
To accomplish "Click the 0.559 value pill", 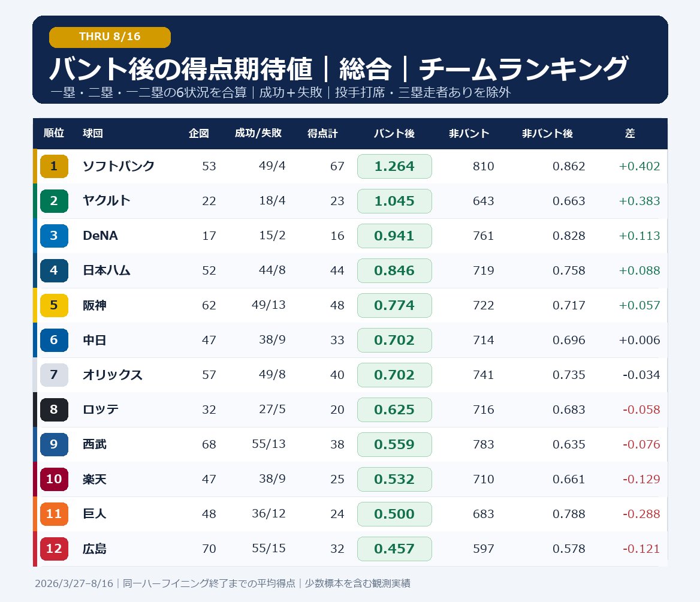I will tap(394, 444).
